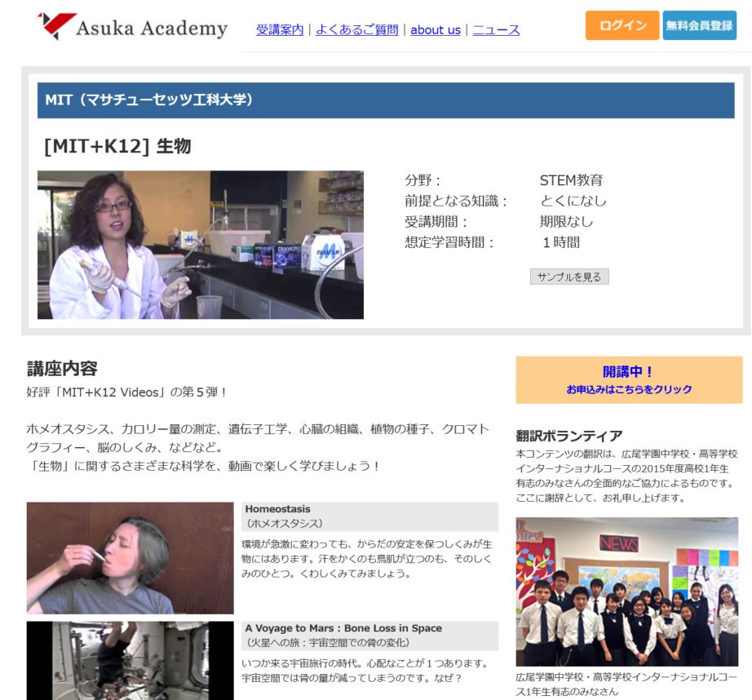Open the ニュース link
This screenshot has width=752, height=700.
point(496,29)
